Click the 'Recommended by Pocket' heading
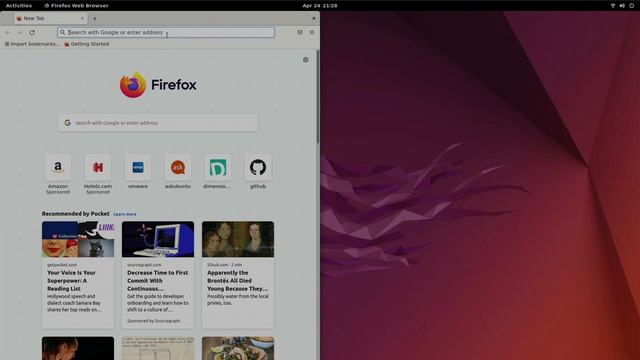The height and width of the screenshot is (360, 640). coord(76,213)
